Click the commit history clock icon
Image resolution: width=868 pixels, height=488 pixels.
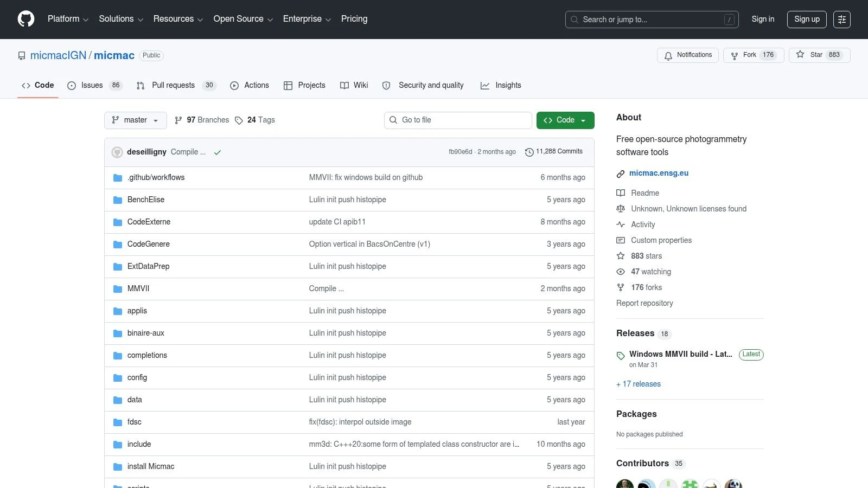click(x=529, y=152)
